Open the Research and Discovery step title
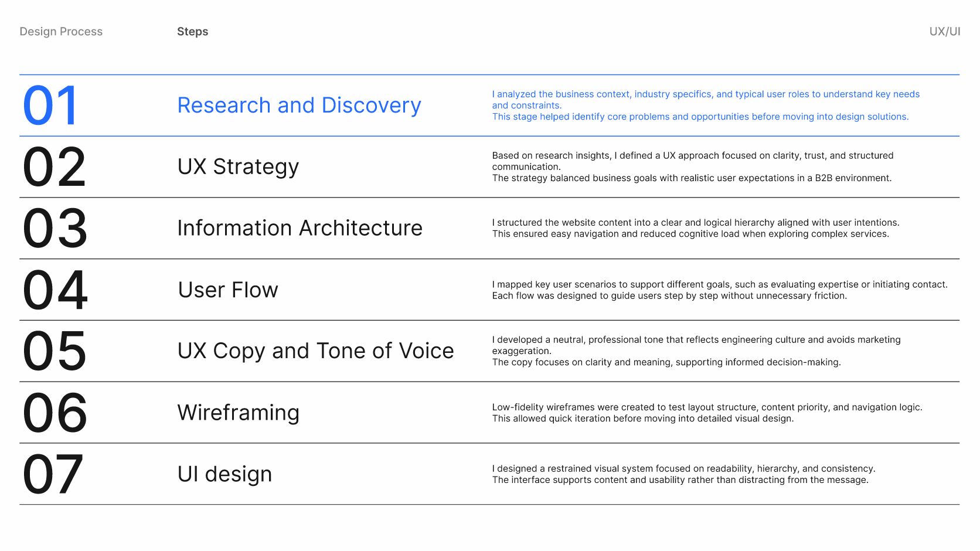This screenshot has height=551, width=980. (x=299, y=106)
